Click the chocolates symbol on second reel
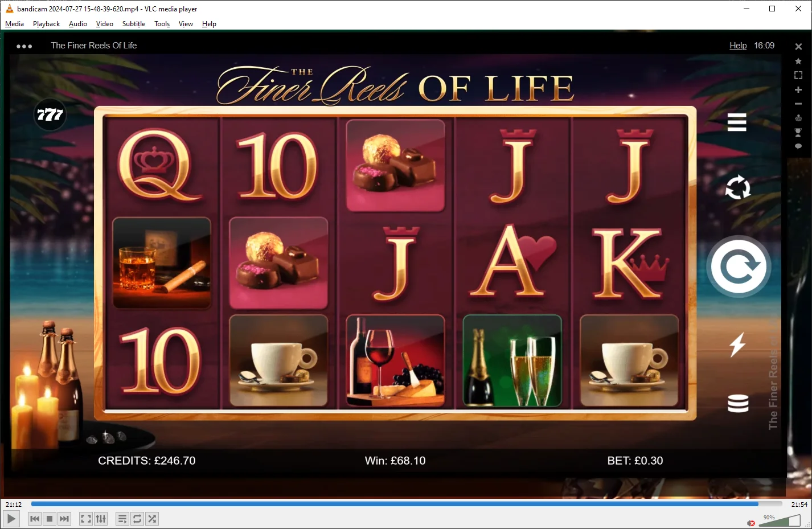This screenshot has width=812, height=529. 278,263
